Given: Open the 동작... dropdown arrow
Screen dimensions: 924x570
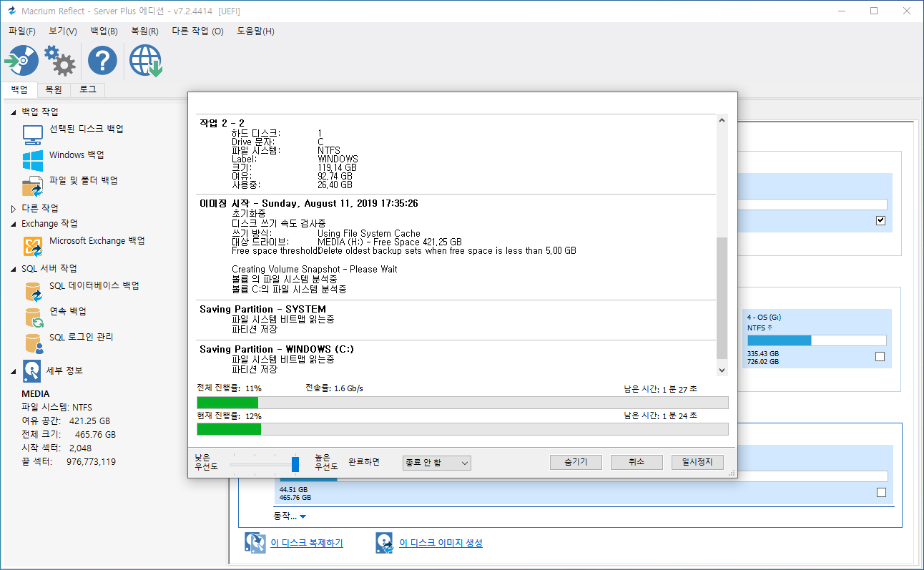Looking at the screenshot, I should [303, 516].
